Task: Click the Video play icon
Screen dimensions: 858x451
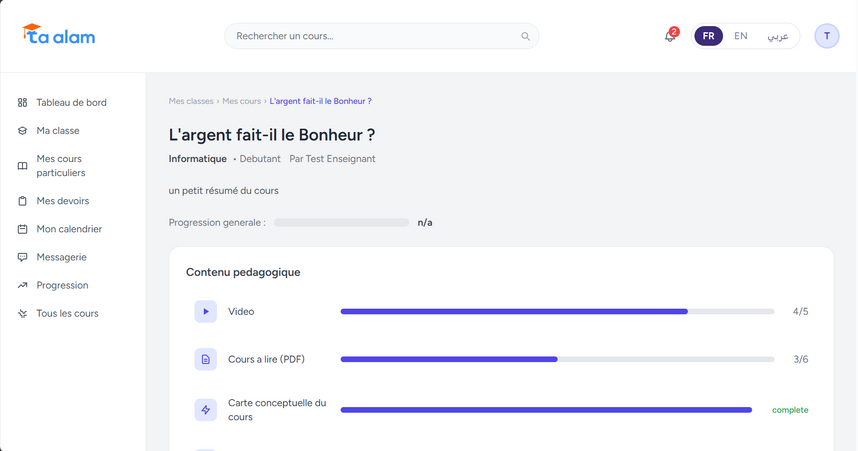Action: [206, 311]
